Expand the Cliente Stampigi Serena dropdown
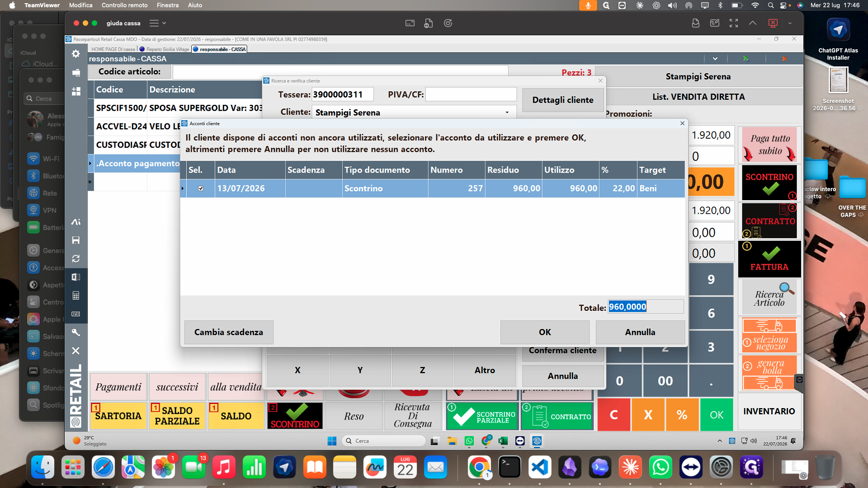The image size is (868, 488). tap(507, 113)
